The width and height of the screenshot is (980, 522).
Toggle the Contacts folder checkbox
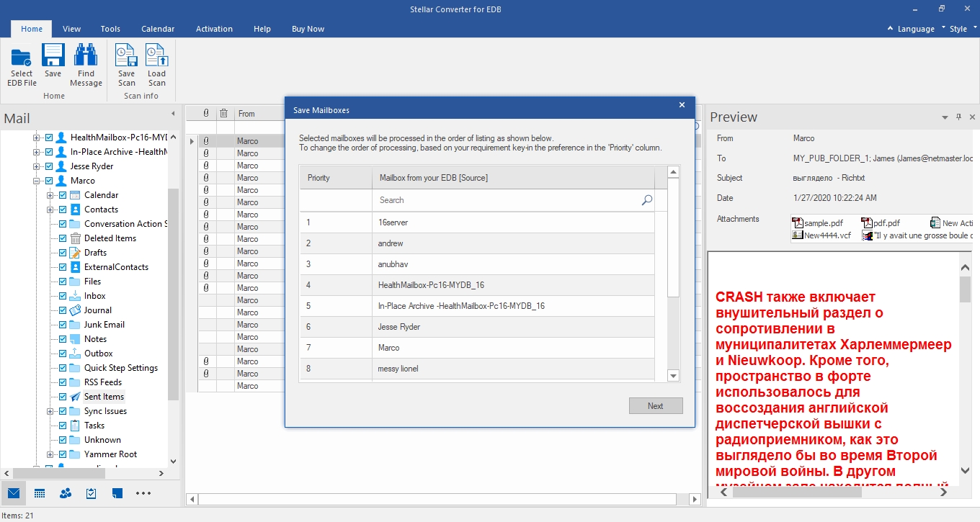click(63, 210)
